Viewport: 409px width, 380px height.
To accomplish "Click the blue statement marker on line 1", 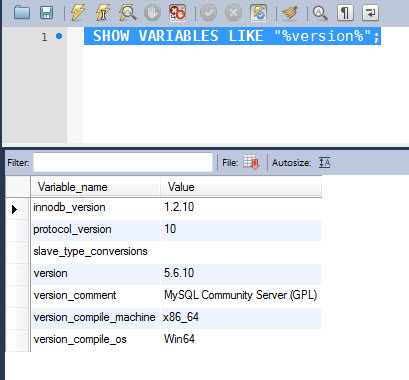I will click(59, 36).
